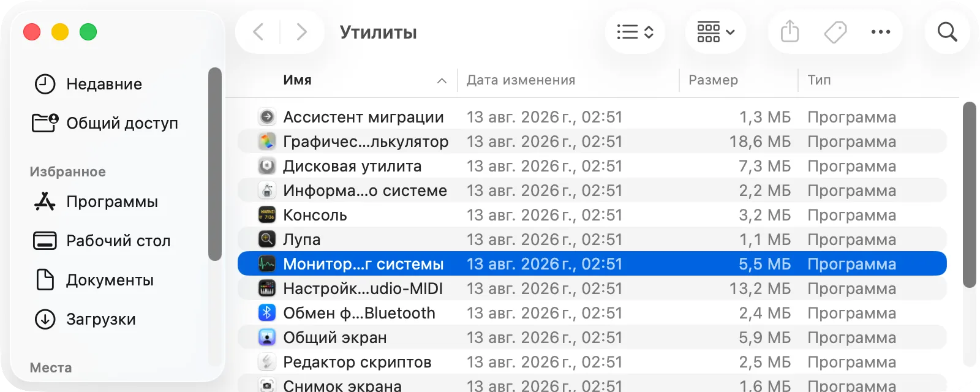
Task: Select the row named Настройк...udio-MIDI
Action: click(x=592, y=288)
